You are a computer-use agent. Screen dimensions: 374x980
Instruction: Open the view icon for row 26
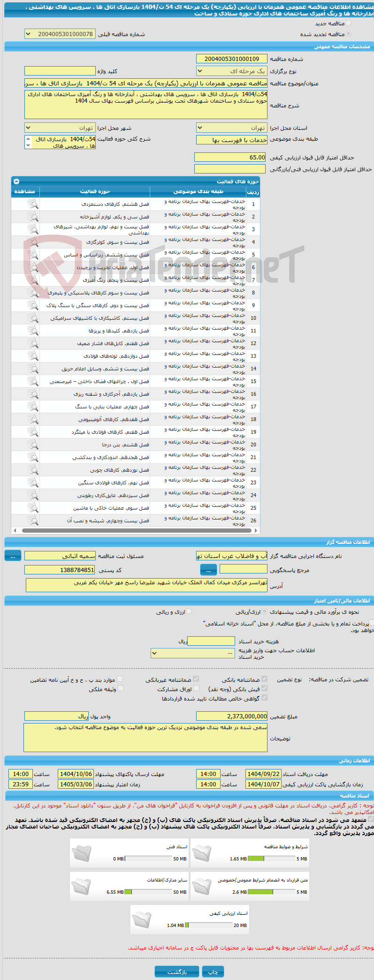pyautogui.click(x=33, y=520)
